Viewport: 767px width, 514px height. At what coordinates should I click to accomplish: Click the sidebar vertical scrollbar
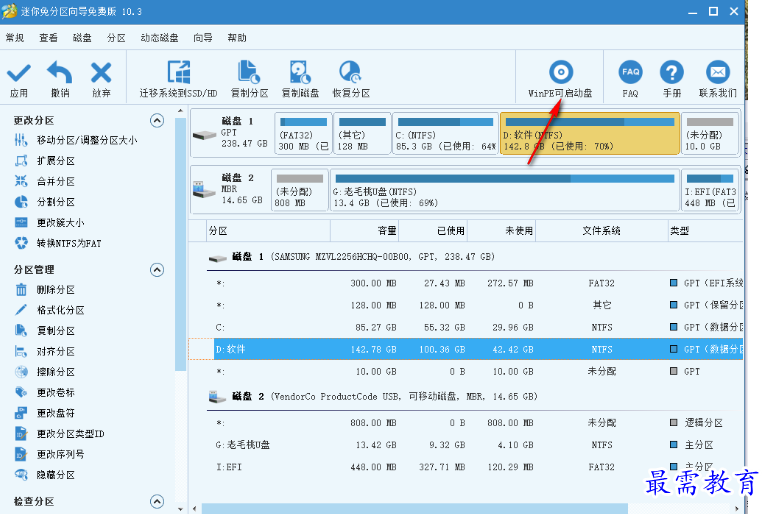pos(180,245)
